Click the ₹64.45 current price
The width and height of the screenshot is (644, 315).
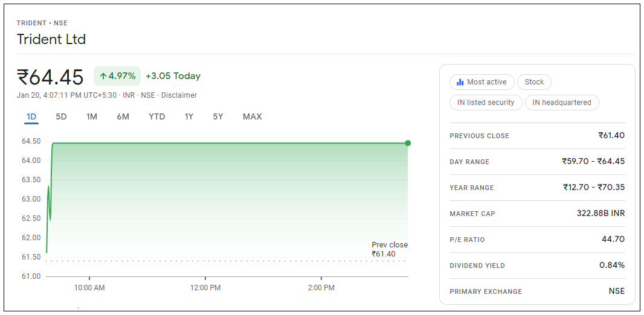click(x=50, y=77)
